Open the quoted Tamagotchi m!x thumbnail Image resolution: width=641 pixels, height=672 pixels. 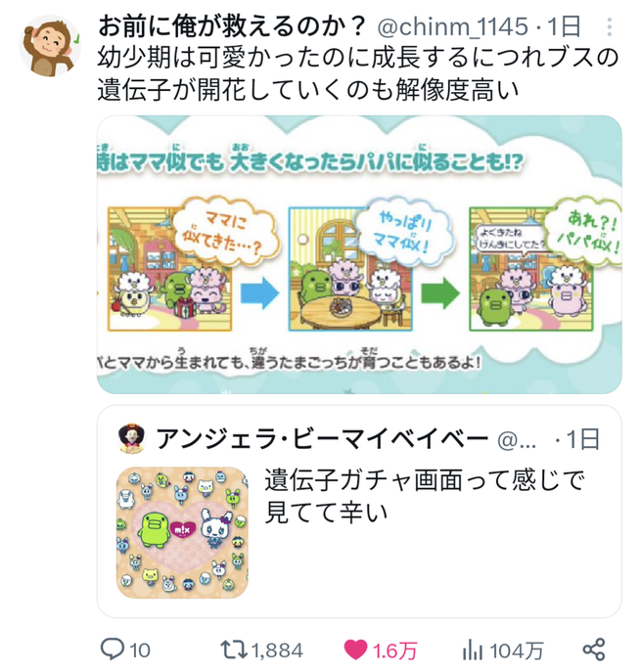tap(182, 533)
